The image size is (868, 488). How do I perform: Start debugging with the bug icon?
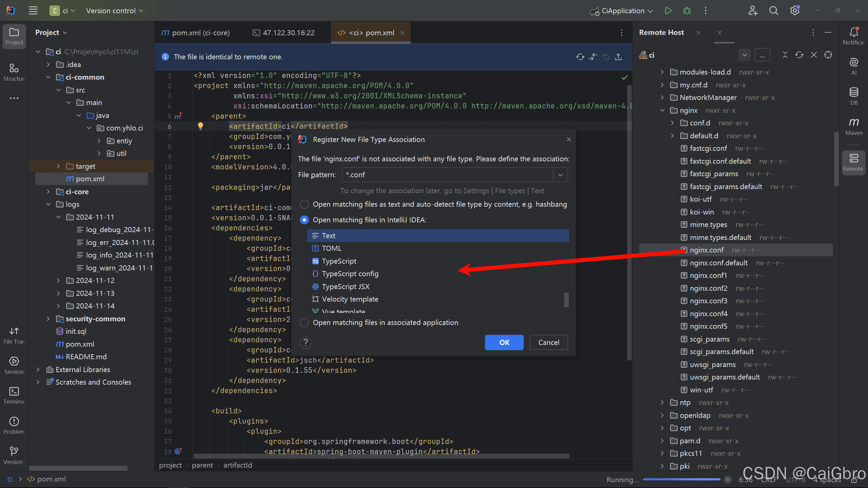(x=687, y=11)
